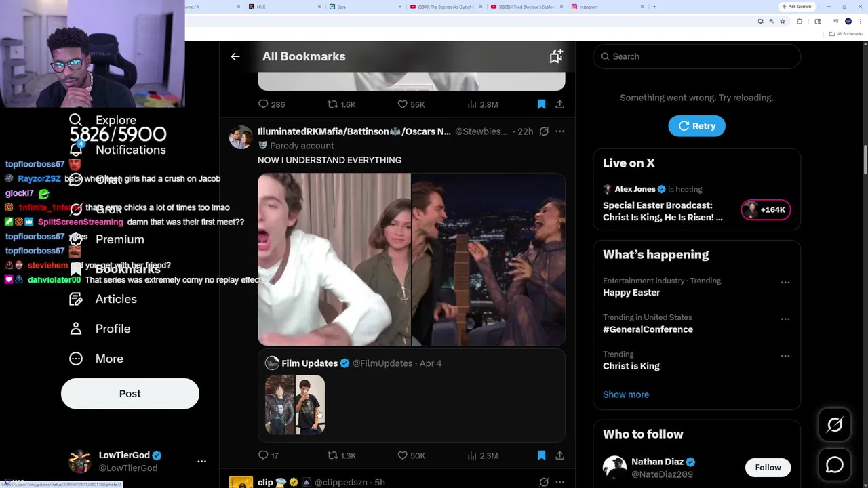Open Grok icon on the Stewbies post
The height and width of the screenshot is (488, 868).
(544, 131)
